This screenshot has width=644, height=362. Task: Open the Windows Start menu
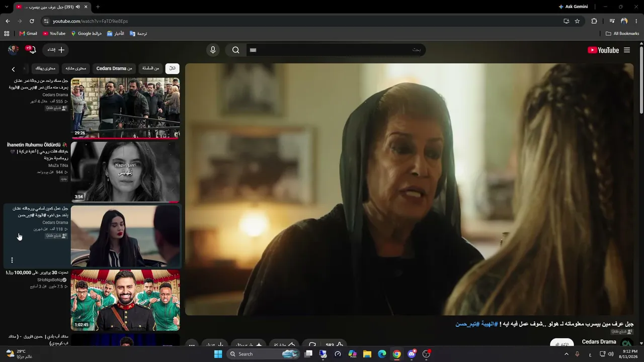218,354
